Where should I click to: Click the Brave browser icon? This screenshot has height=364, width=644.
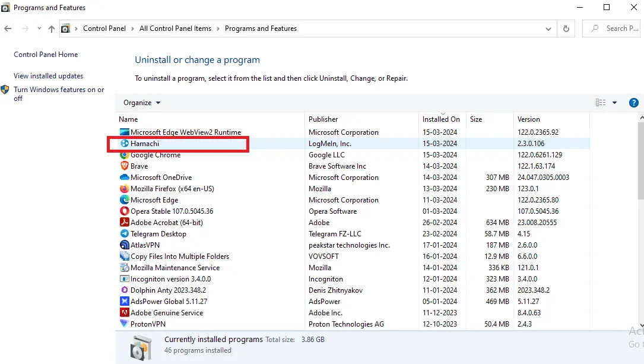point(124,166)
